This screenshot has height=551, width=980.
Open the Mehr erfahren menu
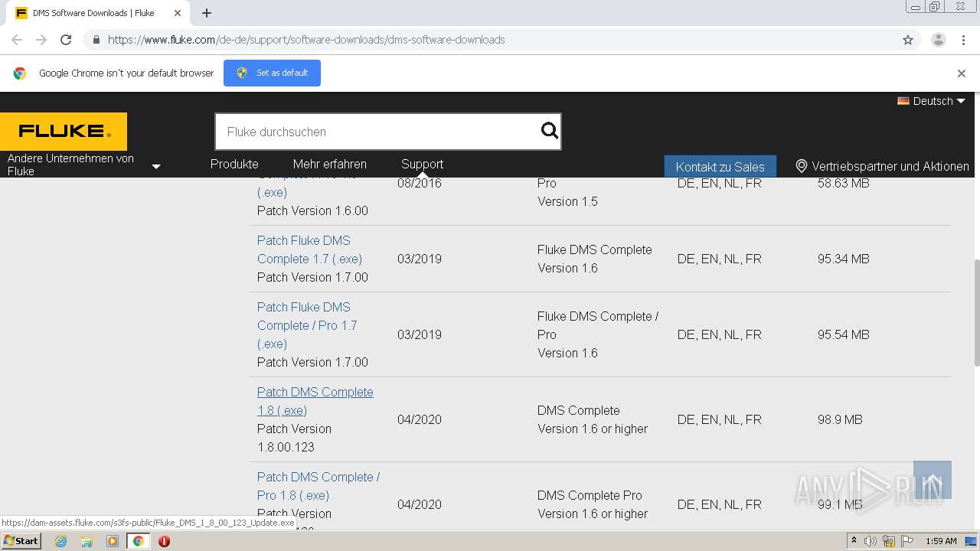(330, 164)
